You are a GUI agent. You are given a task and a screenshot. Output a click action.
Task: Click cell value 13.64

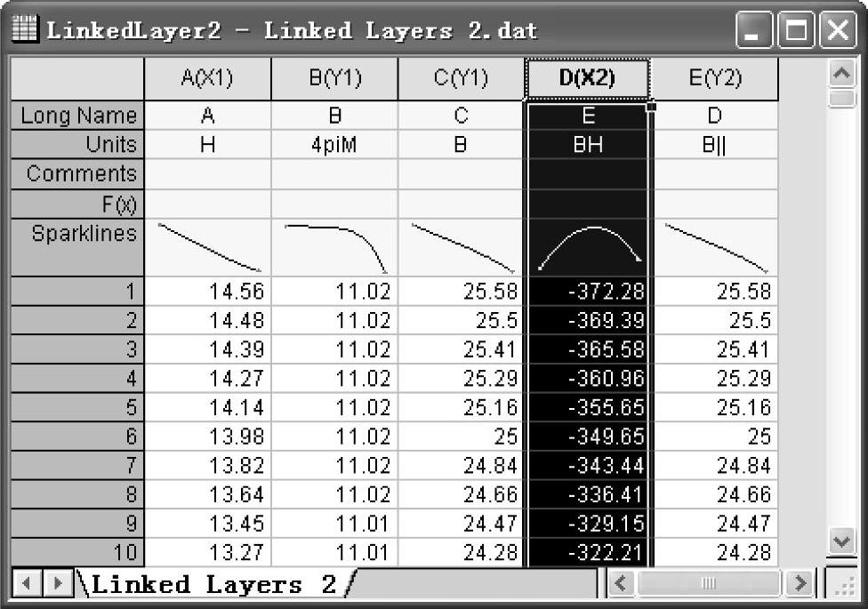[x=207, y=494]
